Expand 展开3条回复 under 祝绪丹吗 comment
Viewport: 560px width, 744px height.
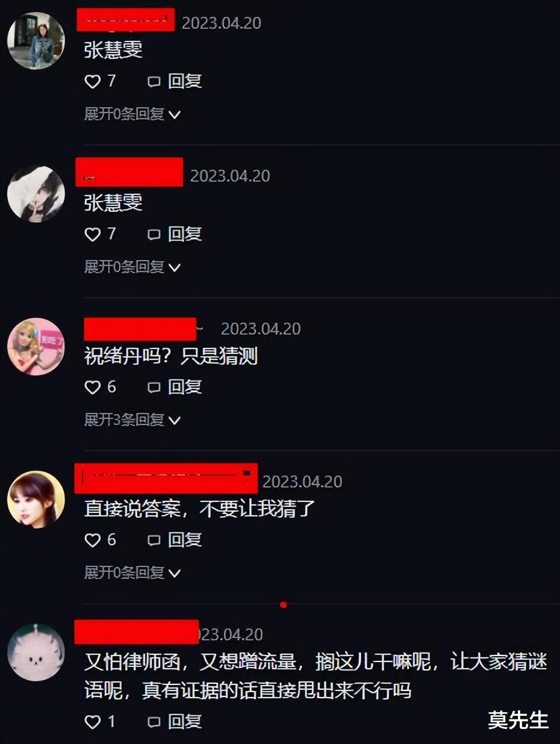click(132, 420)
